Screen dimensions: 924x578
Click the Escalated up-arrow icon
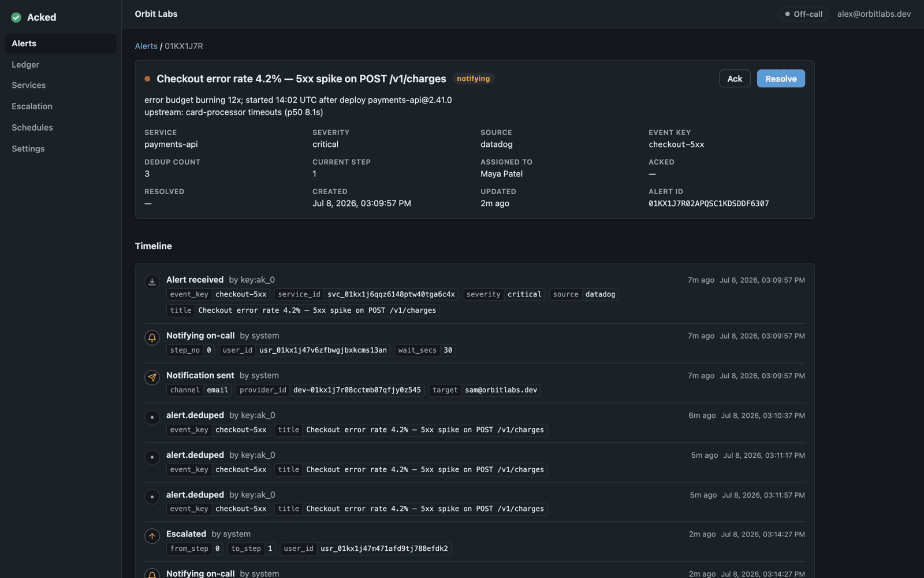pos(152,536)
